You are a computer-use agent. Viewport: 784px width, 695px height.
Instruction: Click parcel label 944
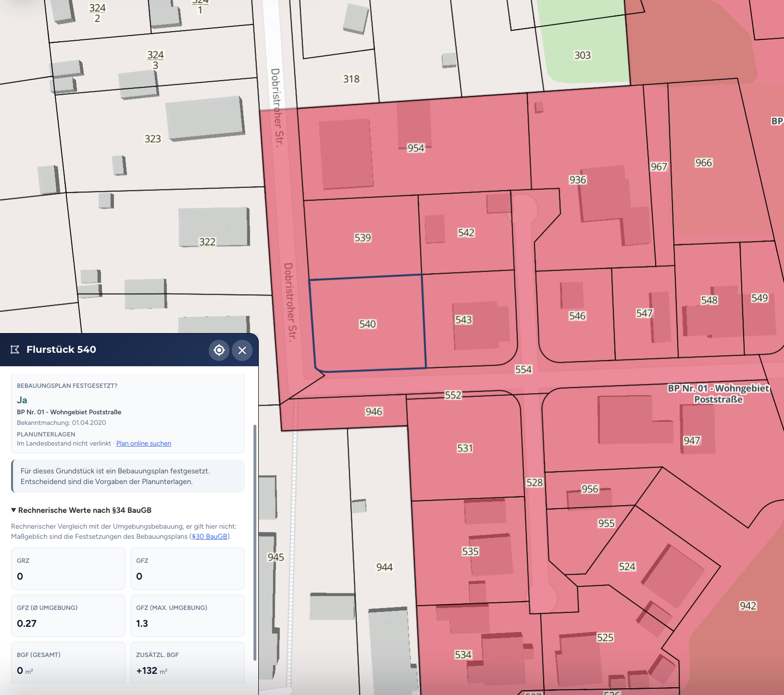(384, 567)
